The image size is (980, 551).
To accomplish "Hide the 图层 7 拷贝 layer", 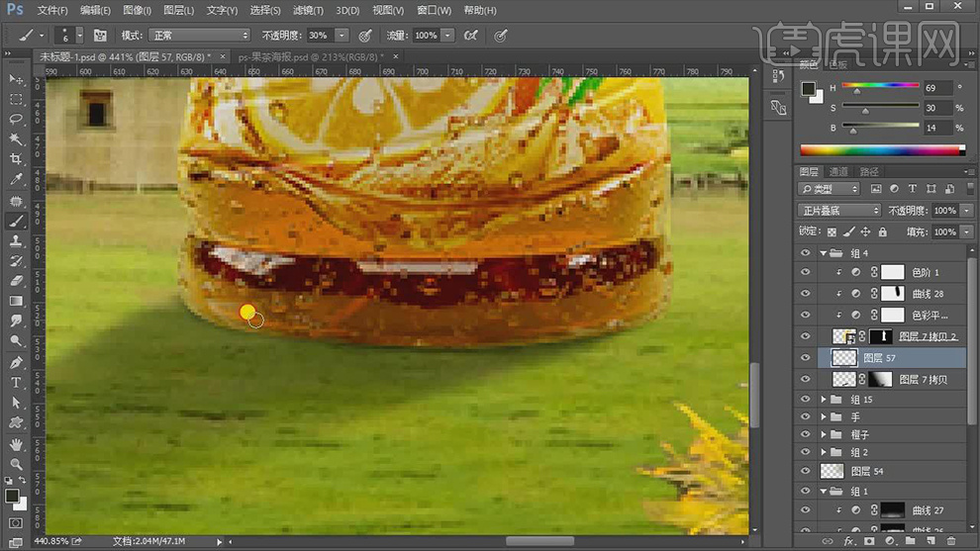I will pyautogui.click(x=805, y=379).
